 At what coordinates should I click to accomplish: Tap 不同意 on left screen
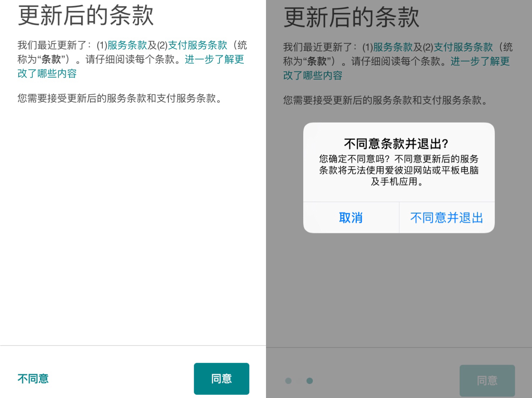point(33,378)
